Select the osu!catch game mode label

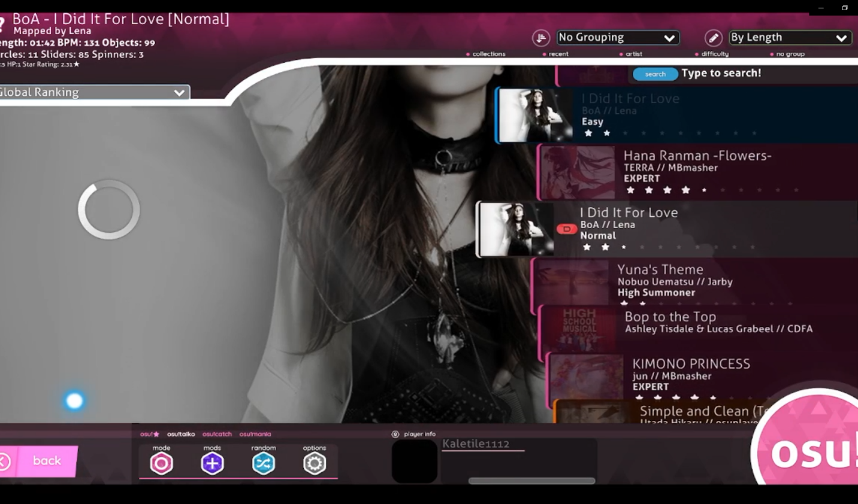tap(217, 434)
